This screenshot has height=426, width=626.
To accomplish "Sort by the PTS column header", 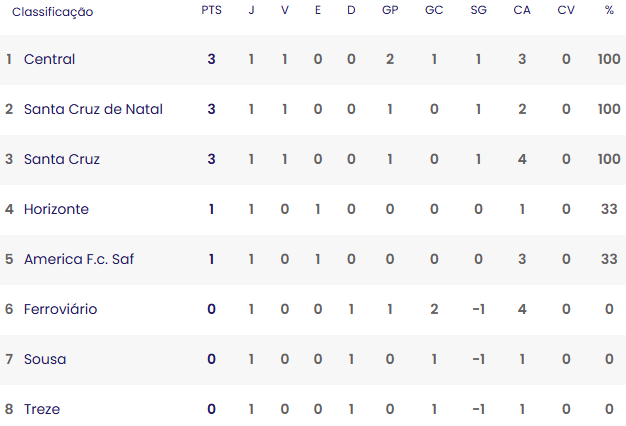I will point(212,11).
